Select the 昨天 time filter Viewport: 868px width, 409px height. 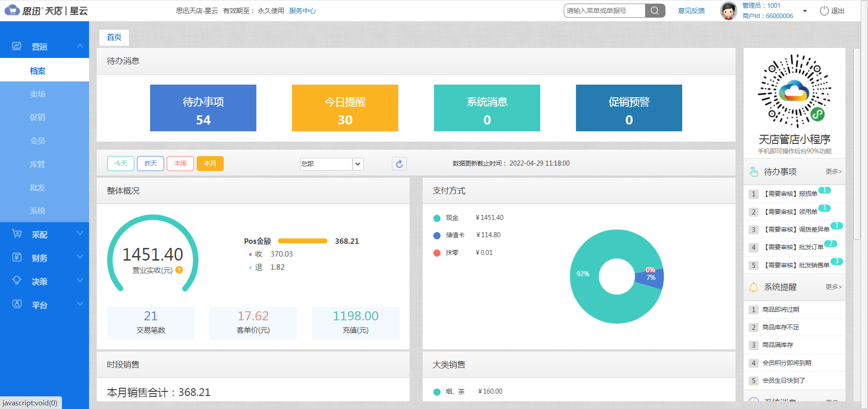pyautogui.click(x=151, y=163)
